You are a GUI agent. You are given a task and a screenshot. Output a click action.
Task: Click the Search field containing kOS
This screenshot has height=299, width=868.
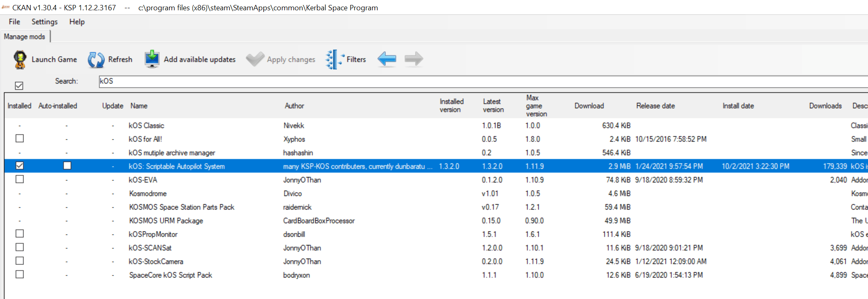pos(483,81)
